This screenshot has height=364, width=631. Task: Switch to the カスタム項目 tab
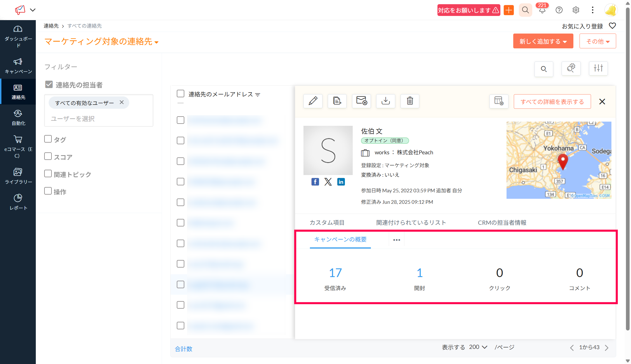327,223
